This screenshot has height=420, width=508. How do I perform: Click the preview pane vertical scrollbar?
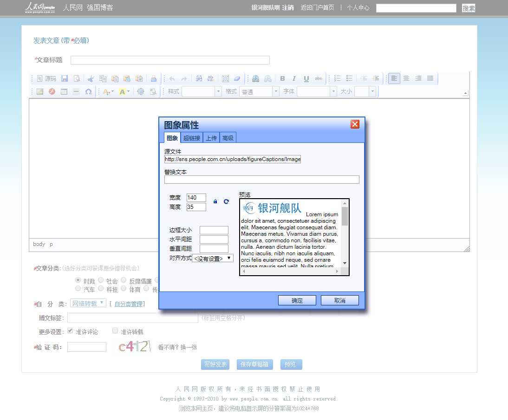pyautogui.click(x=345, y=232)
